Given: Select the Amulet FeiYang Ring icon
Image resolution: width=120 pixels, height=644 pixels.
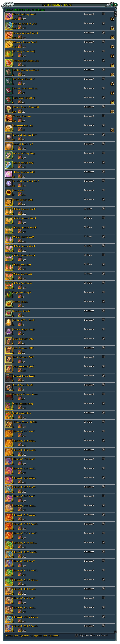Looking at the screenshot, I should 9,155.
